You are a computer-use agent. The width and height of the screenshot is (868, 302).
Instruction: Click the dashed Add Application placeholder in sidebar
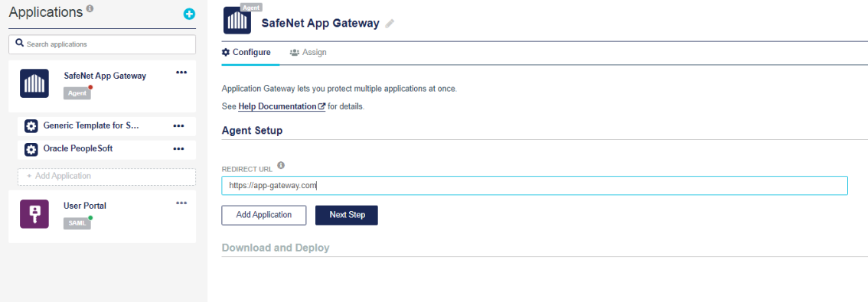[x=107, y=177]
